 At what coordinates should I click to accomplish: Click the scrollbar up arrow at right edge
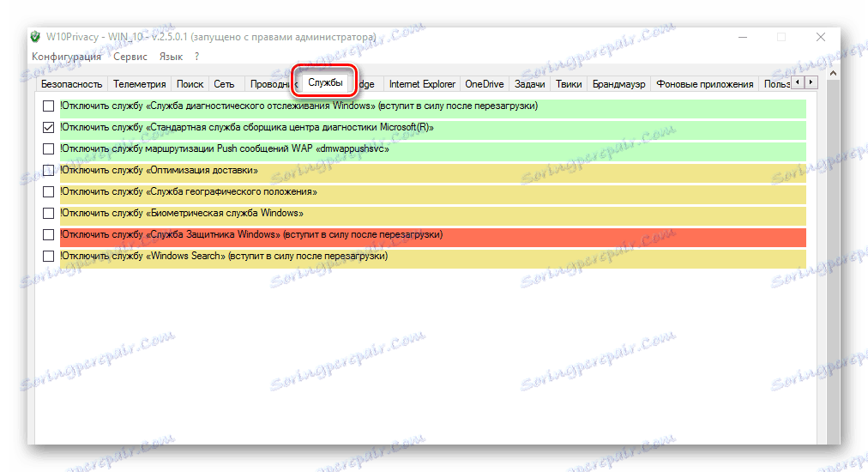[833, 74]
